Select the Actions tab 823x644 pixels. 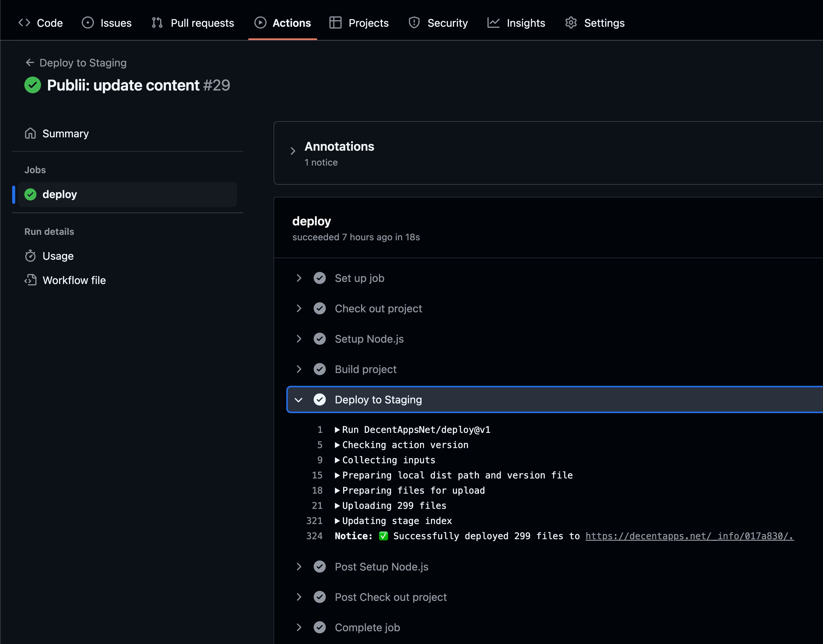283,23
